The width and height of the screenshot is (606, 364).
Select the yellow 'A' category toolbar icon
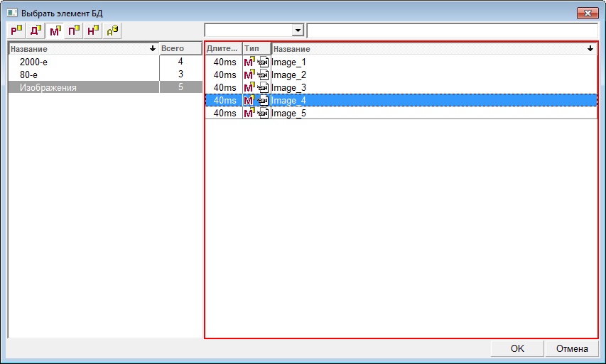(x=112, y=31)
